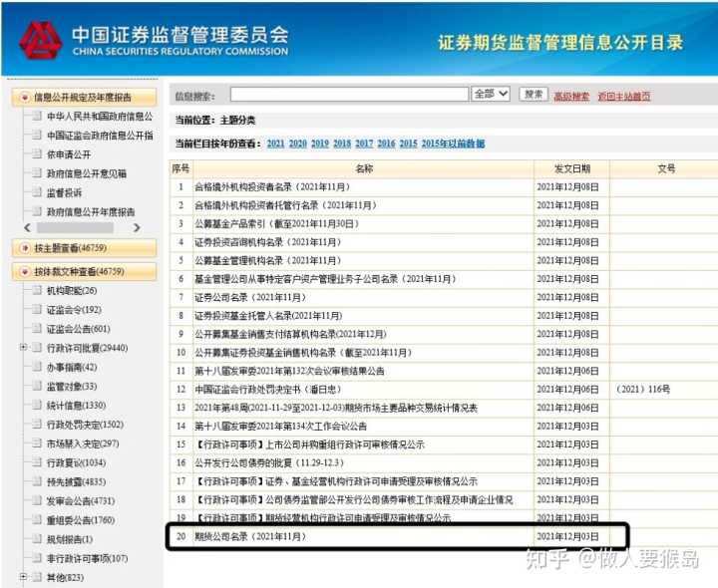View year 2015 listings
The image size is (718, 588).
[x=409, y=144]
